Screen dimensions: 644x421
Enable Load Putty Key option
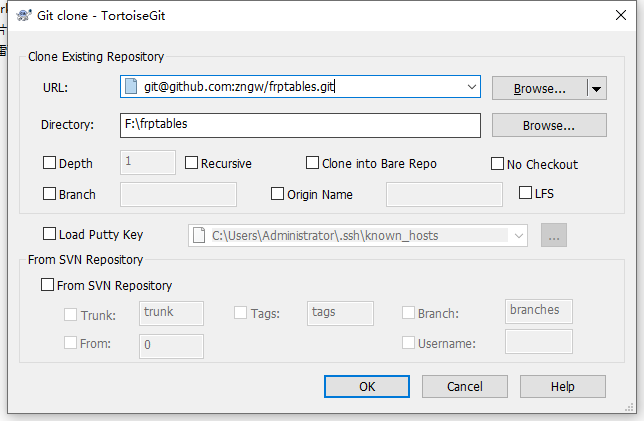click(x=50, y=235)
